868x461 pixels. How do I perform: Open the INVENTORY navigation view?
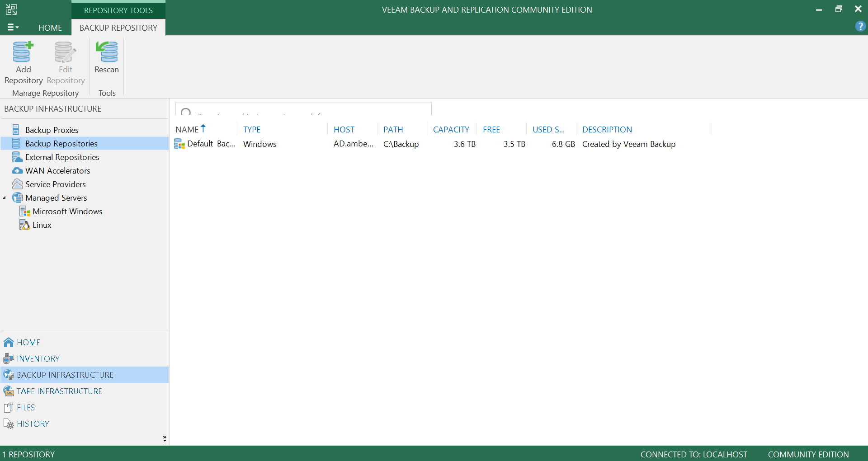[85, 358]
